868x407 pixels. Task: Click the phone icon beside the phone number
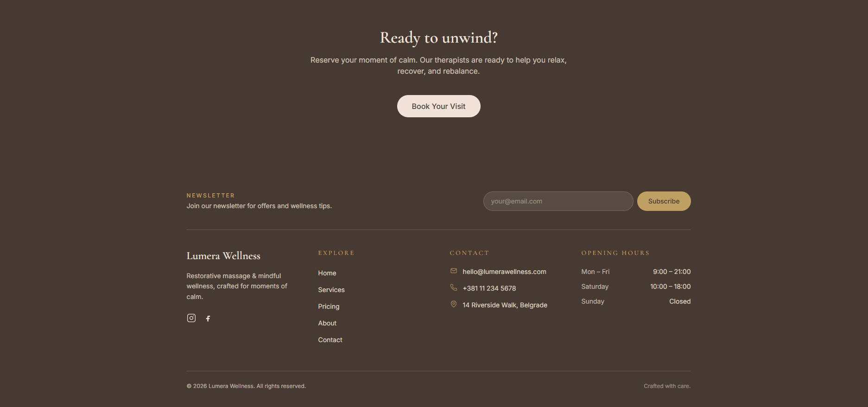454,288
